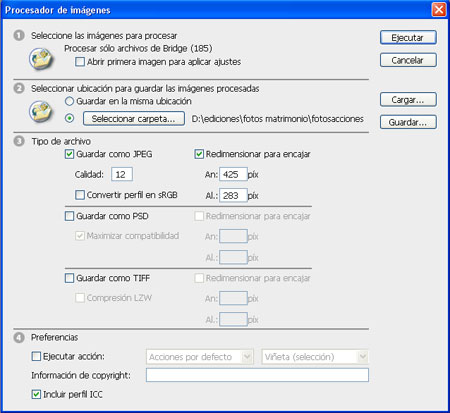Click the path text D:\ediciones\fotos matrimonio\fotosacciones

(277, 119)
